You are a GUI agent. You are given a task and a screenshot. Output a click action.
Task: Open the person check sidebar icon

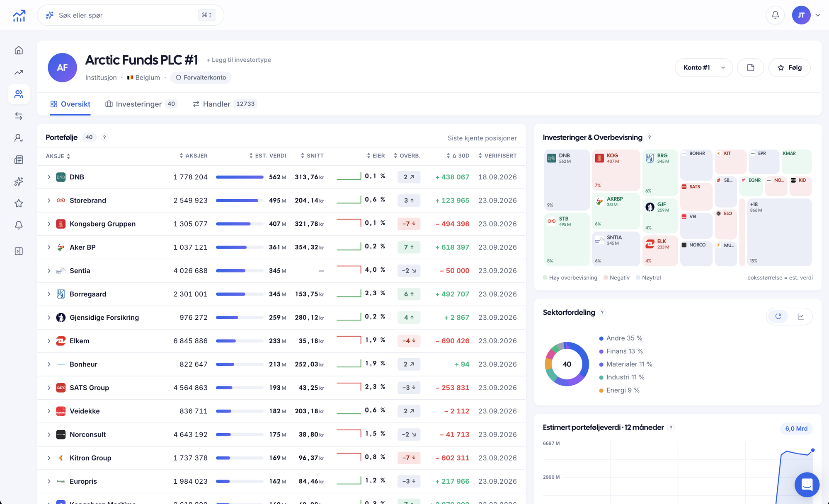coord(19,138)
